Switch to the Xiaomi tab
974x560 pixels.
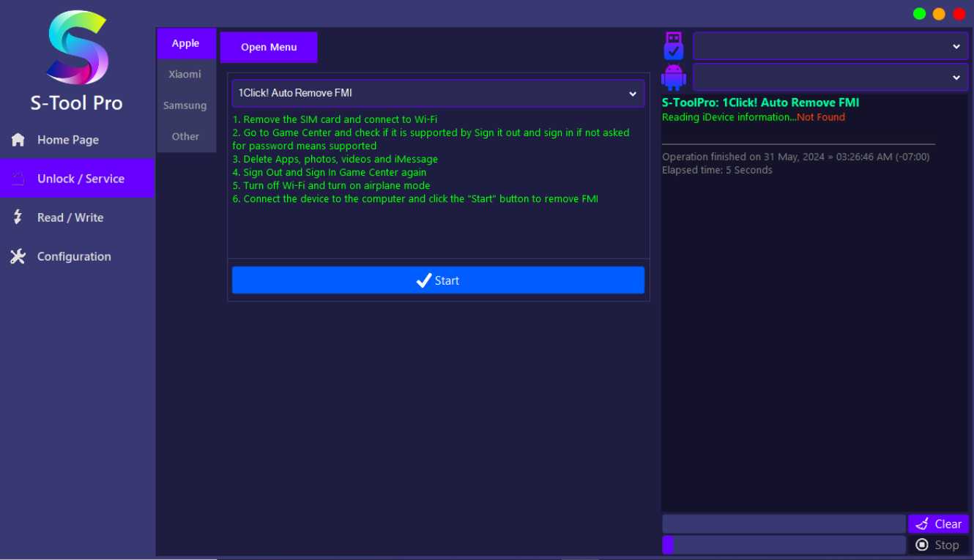pyautogui.click(x=186, y=74)
